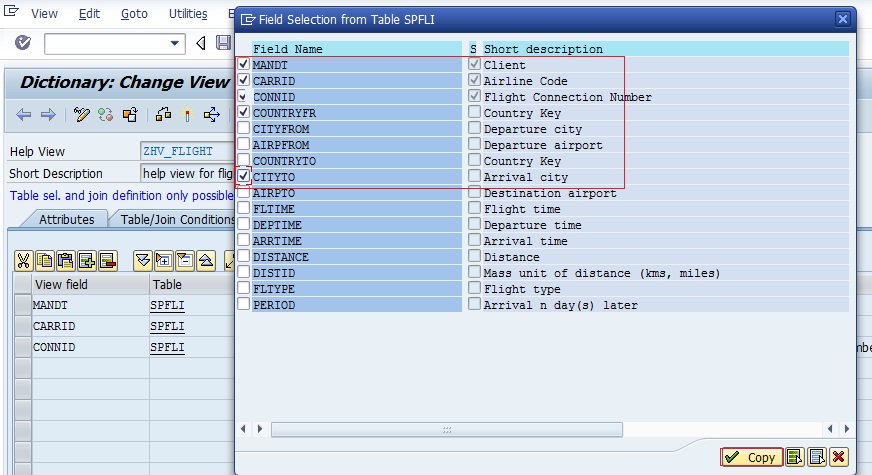Click the Short Description input field
The height and width of the screenshot is (475, 872).
tap(187, 174)
